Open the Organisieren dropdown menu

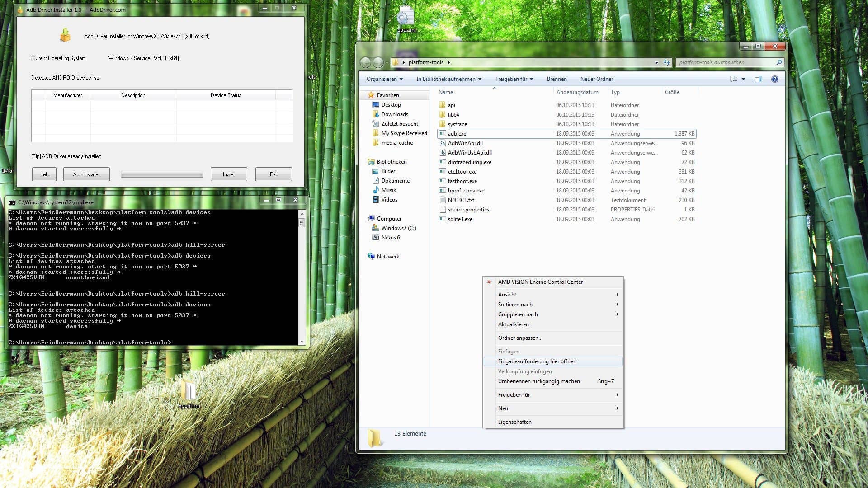tap(383, 79)
